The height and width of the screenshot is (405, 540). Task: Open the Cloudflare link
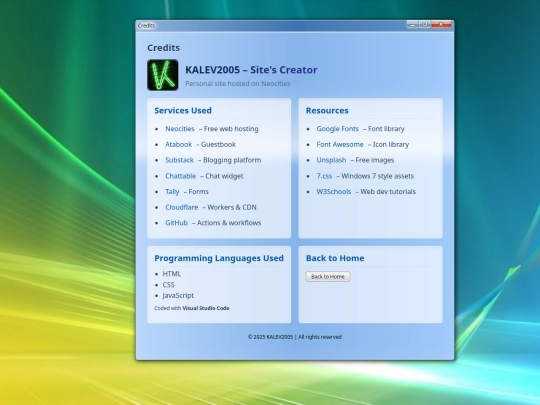point(181,207)
